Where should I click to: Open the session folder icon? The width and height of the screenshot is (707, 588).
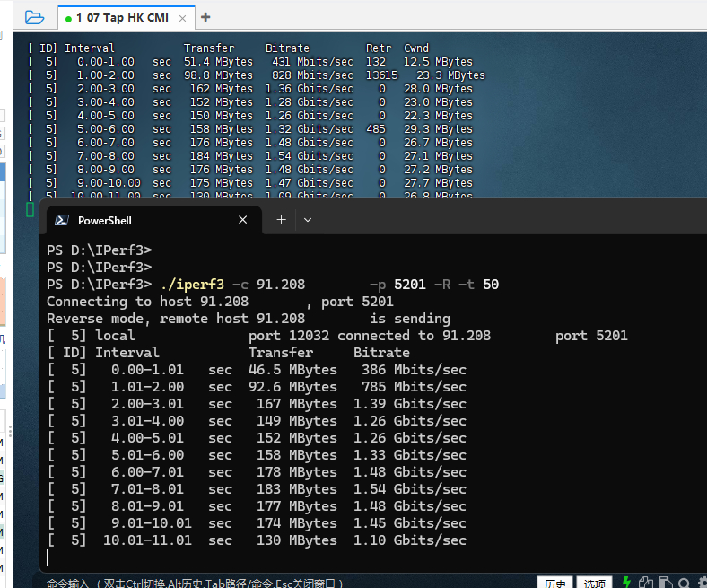tap(34, 18)
